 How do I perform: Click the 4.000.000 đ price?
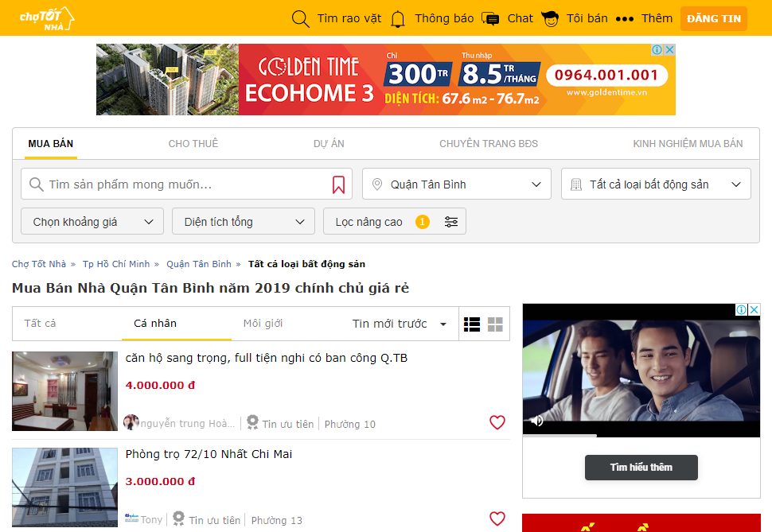[x=160, y=386]
